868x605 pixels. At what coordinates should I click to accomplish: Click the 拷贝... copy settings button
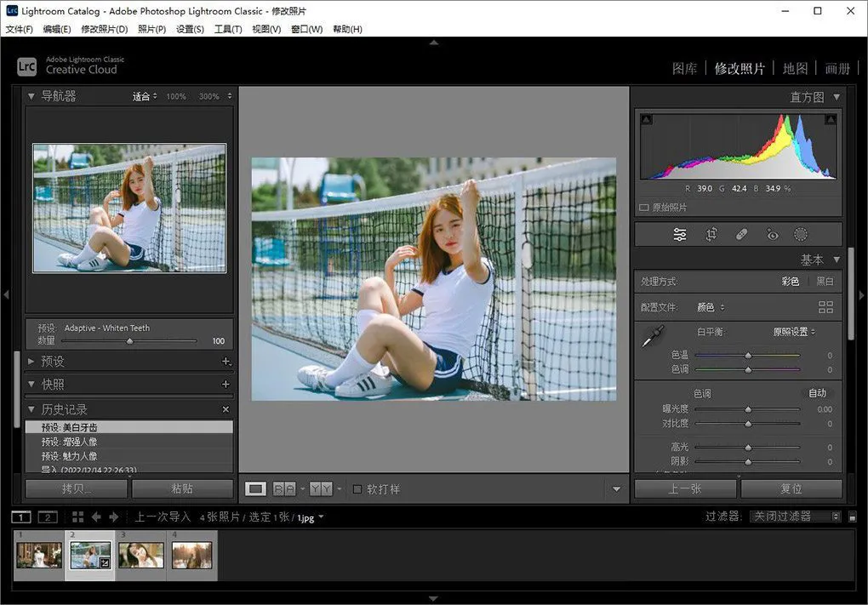tap(77, 489)
